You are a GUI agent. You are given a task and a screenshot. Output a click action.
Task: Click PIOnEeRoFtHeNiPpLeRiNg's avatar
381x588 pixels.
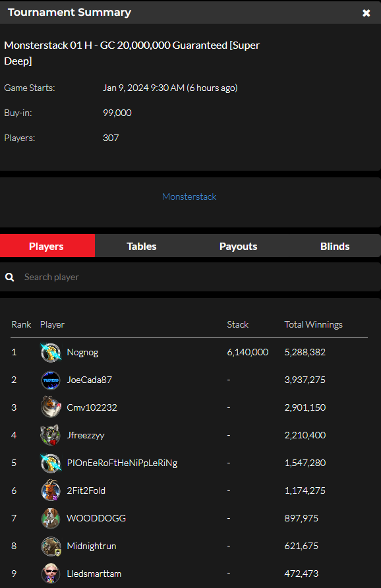click(x=51, y=463)
